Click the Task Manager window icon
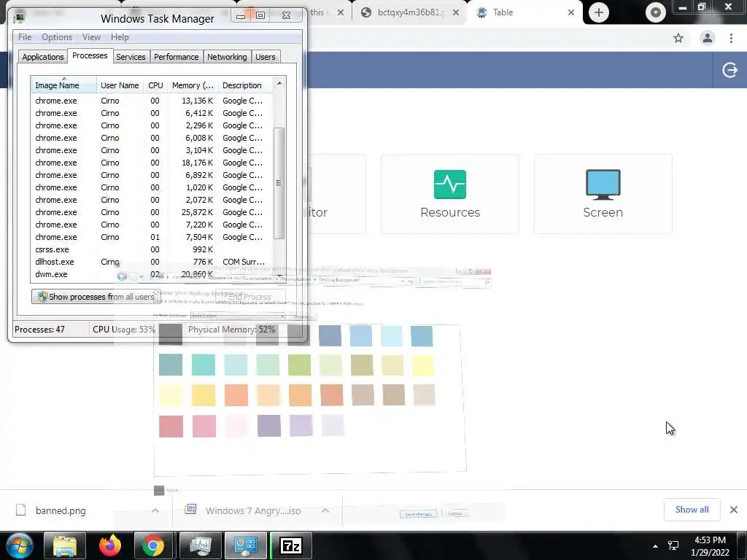 point(19,18)
